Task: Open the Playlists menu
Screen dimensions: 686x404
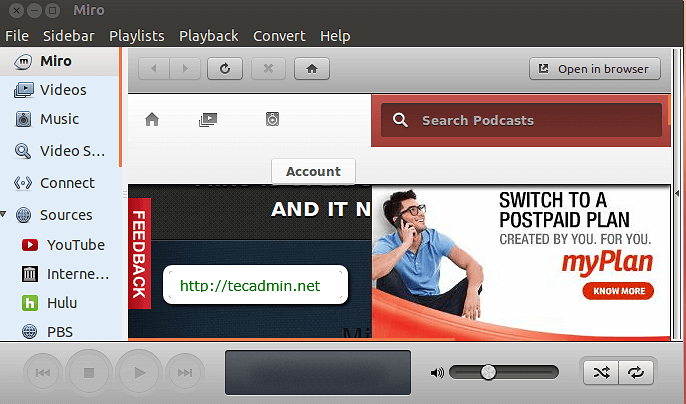Action: pyautogui.click(x=137, y=36)
